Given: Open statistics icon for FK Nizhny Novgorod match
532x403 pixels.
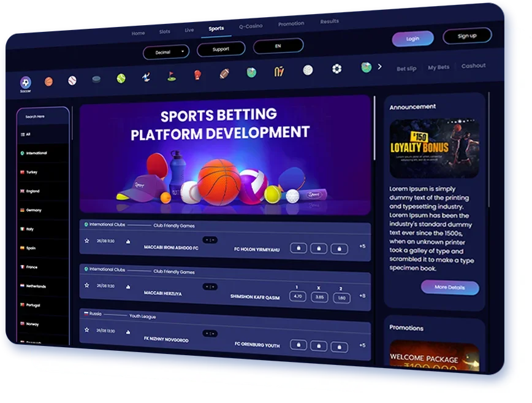Looking at the screenshot, I should click(x=128, y=332).
